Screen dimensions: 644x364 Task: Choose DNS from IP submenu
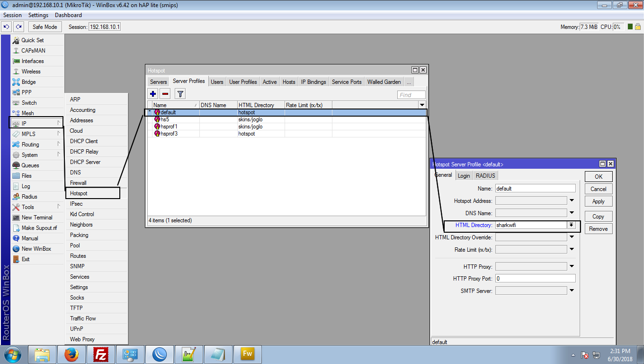click(97, 173)
